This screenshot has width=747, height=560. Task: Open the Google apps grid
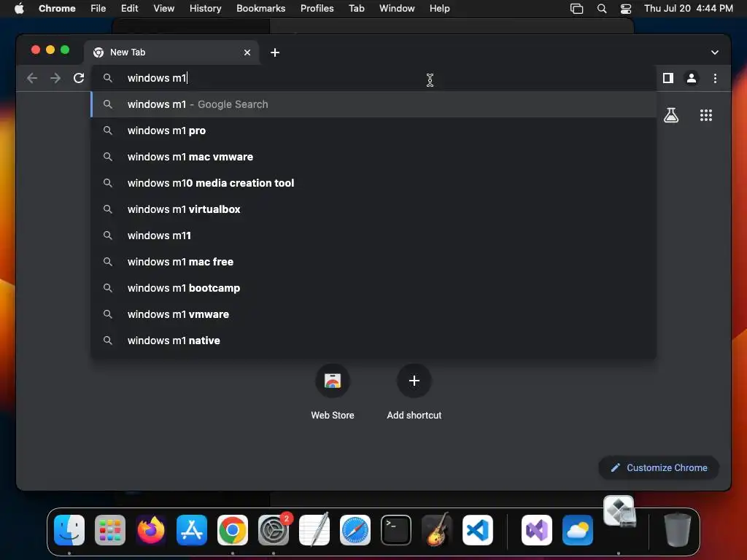705,115
